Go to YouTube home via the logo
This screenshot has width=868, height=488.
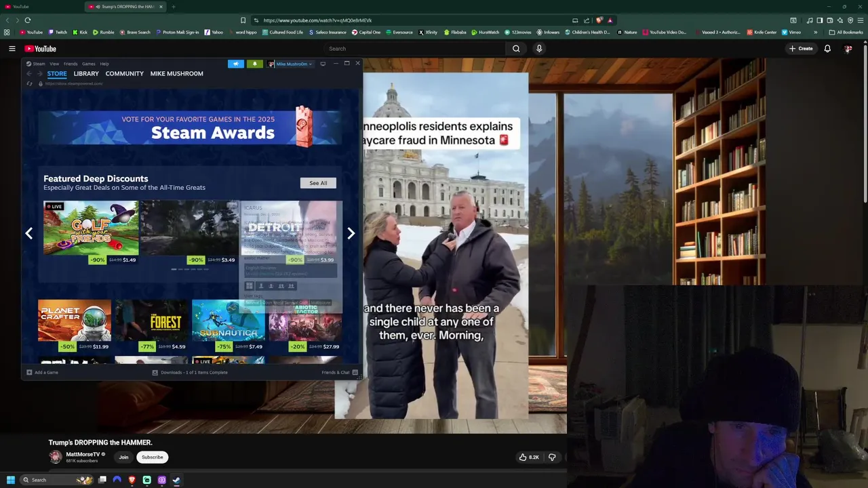point(40,49)
